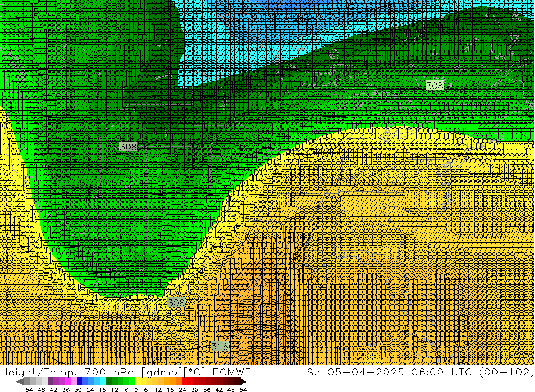535x392 pixels.
Task: Click the magenta swatch above -36 in the legend
Action: coord(68,381)
